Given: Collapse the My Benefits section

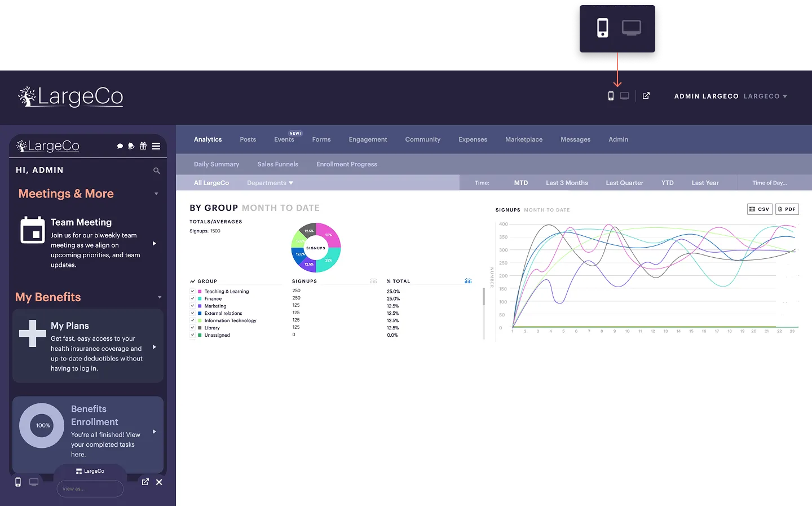Looking at the screenshot, I should click(160, 297).
